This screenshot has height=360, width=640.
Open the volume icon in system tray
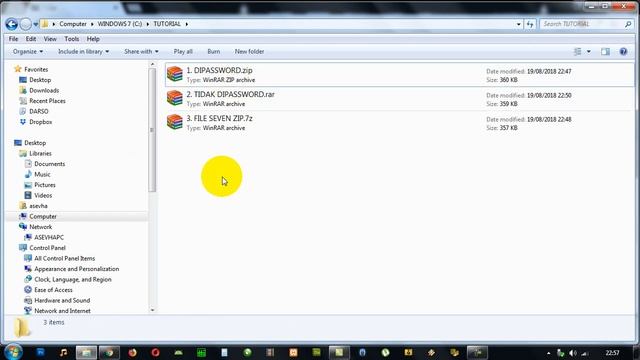click(573, 353)
